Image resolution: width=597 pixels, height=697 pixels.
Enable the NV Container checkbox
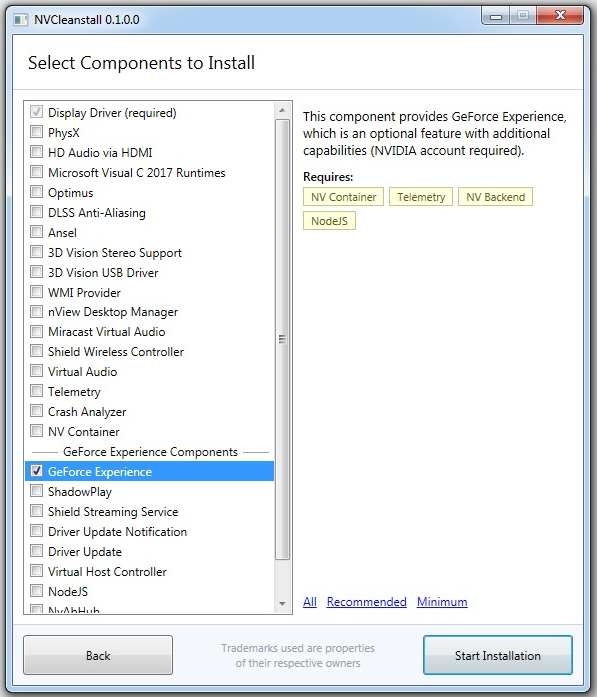(36, 431)
